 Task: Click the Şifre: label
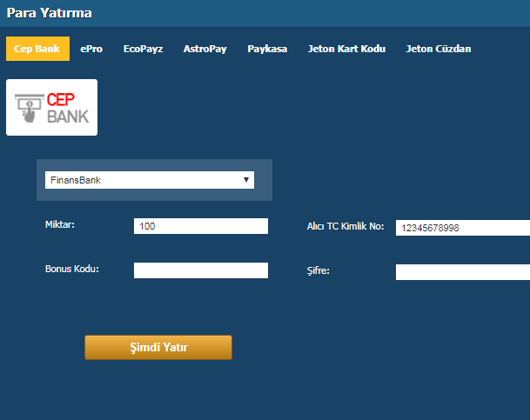point(318,270)
